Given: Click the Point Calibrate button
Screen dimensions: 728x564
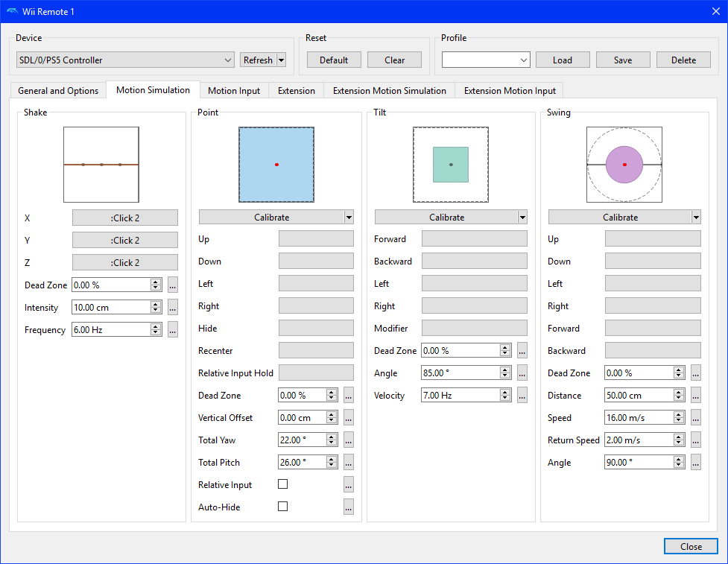Looking at the screenshot, I should click(x=272, y=218).
